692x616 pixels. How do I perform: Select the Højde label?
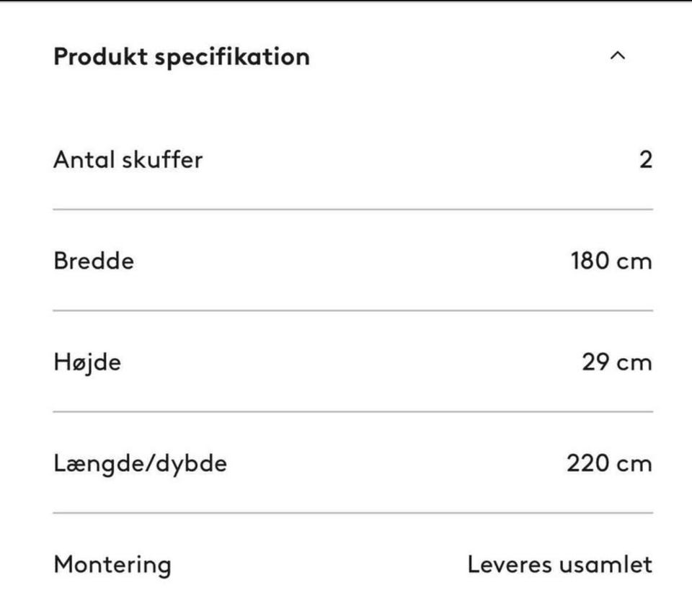pyautogui.click(x=87, y=362)
